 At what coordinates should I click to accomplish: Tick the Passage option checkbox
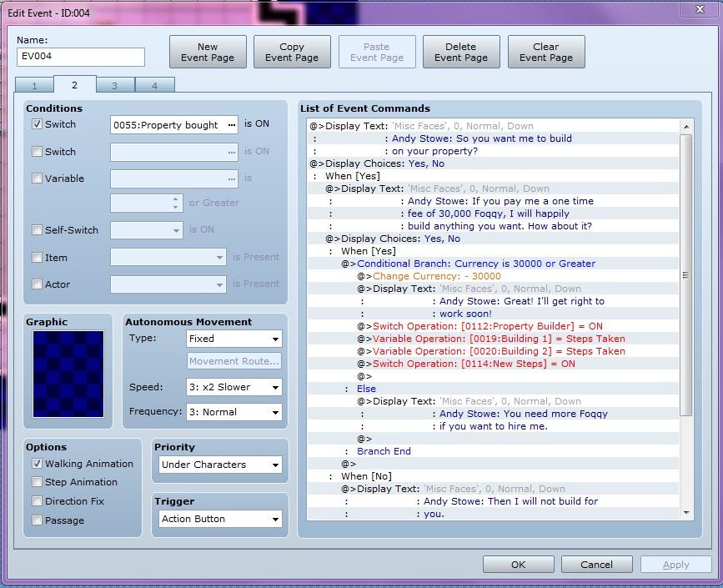37,520
